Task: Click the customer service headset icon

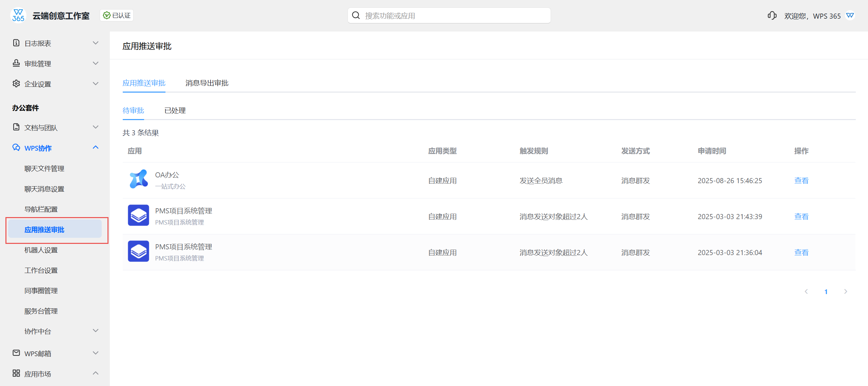Action: [772, 16]
